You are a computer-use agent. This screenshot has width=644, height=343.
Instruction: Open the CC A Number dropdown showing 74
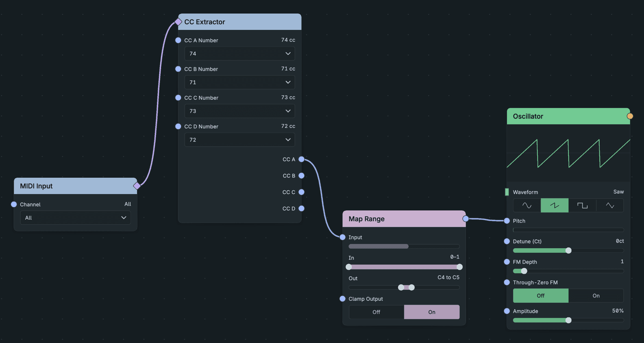click(x=240, y=54)
